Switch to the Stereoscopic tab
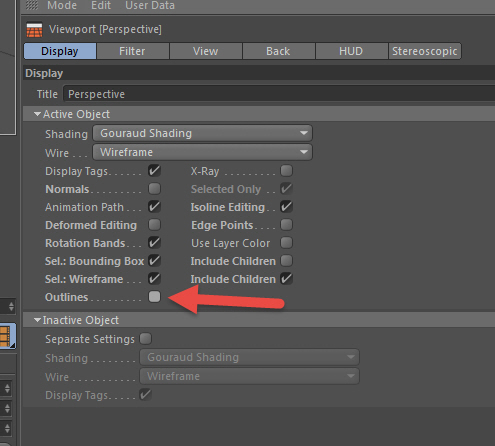Image resolution: width=495 pixels, height=446 pixels. [425, 51]
